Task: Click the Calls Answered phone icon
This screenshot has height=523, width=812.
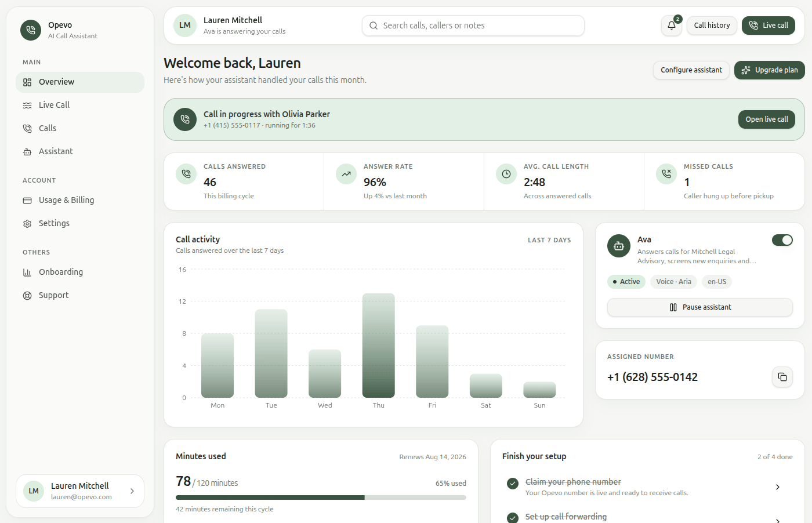Action: tap(186, 173)
